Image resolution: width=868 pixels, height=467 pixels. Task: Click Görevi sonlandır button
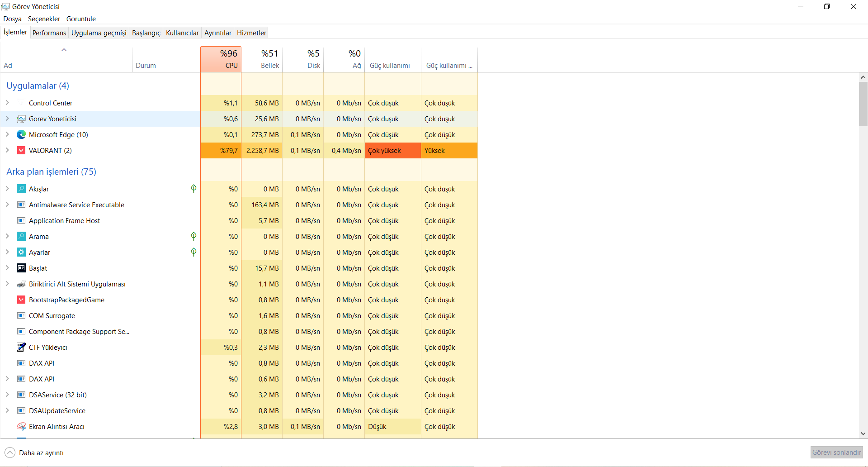pos(836,453)
